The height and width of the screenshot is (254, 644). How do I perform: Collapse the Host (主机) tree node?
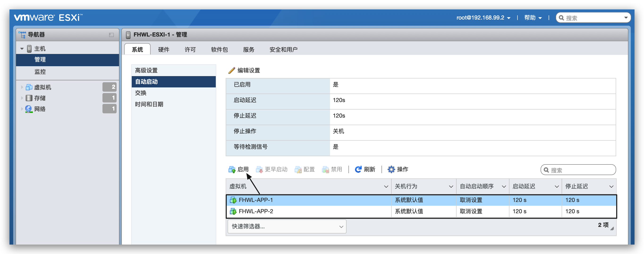pos(22,49)
